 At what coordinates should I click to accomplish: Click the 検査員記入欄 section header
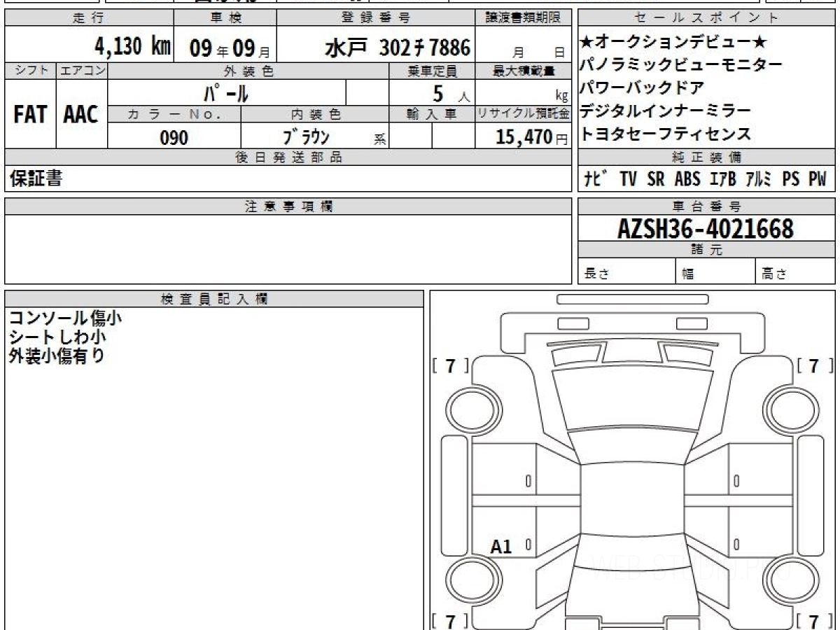coord(214,299)
